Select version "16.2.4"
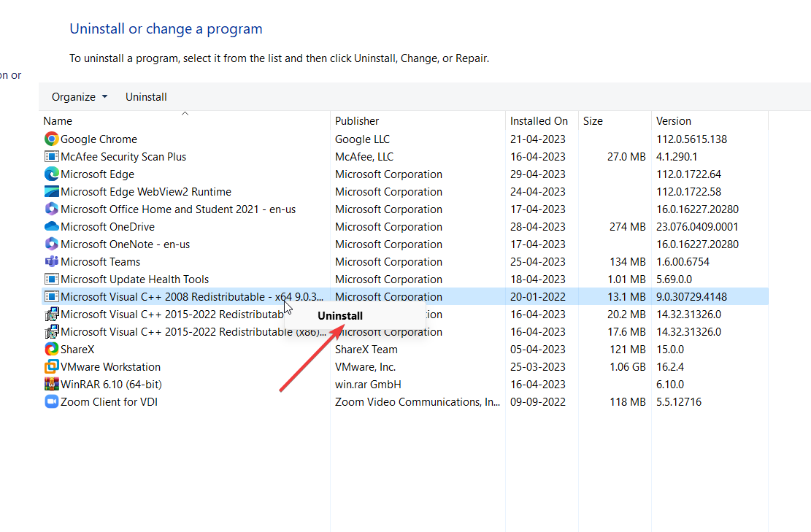The image size is (811, 532). click(x=670, y=367)
